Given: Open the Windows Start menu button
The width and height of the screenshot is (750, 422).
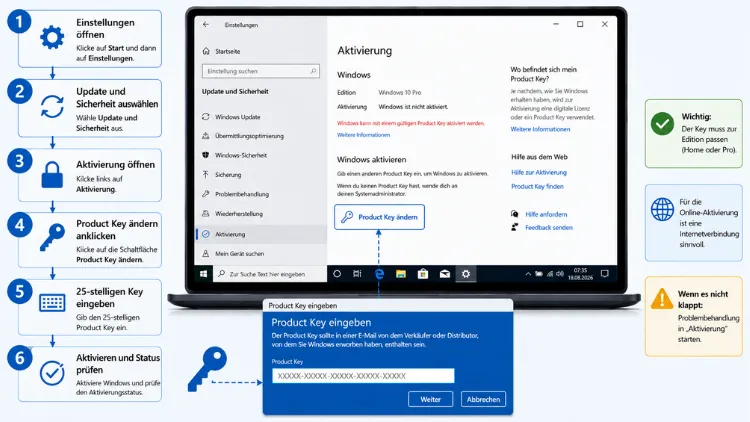Looking at the screenshot, I should 203,274.
